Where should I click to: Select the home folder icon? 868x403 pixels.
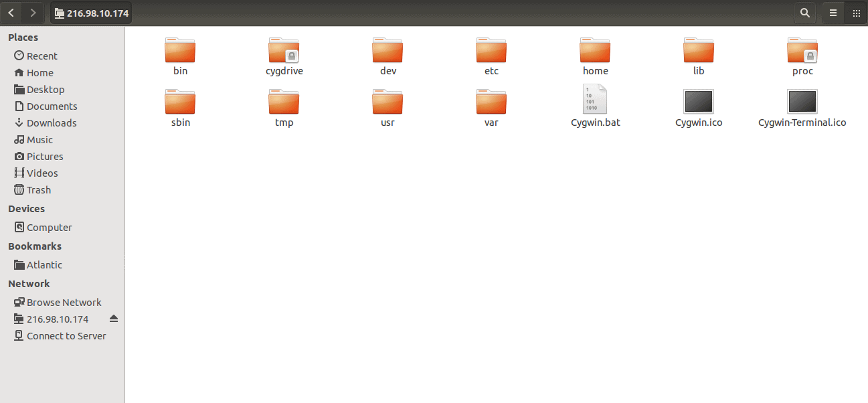coord(595,50)
